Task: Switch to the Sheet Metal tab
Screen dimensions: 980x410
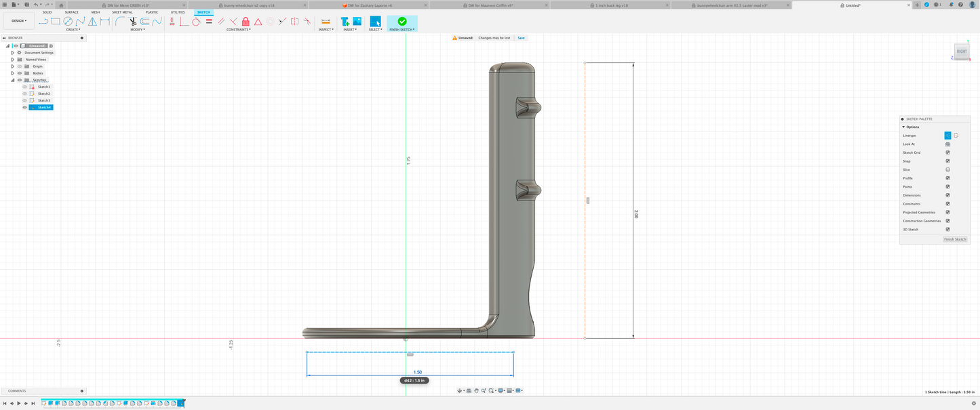Action: click(x=122, y=12)
